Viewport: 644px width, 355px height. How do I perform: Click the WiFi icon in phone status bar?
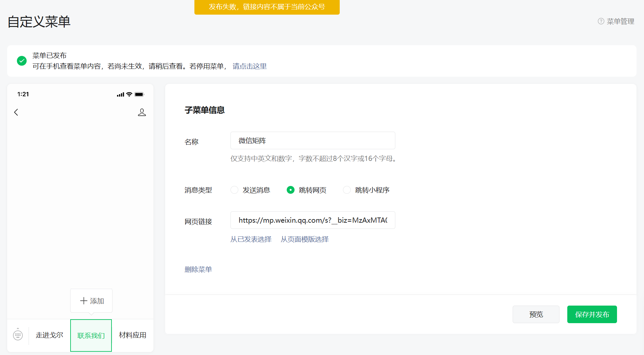click(129, 94)
